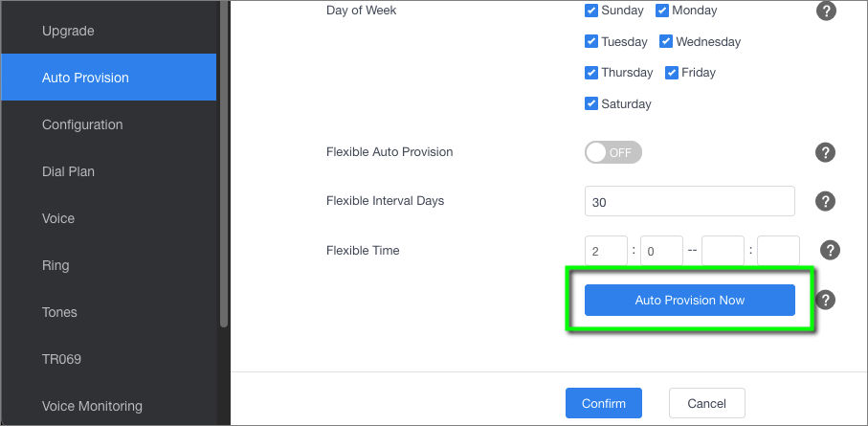This screenshot has height=426, width=868.
Task: Uncheck the Sunday checkbox
Action: [x=591, y=11]
